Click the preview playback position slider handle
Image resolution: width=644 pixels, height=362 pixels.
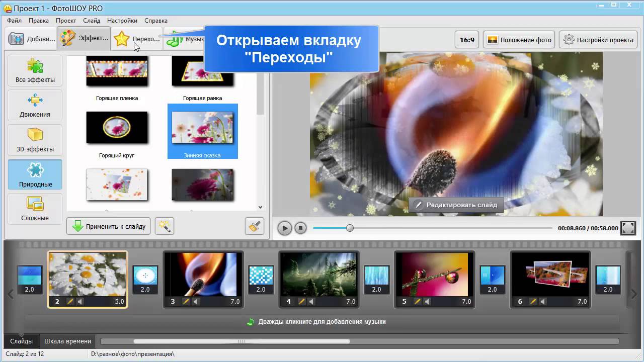[350, 228]
